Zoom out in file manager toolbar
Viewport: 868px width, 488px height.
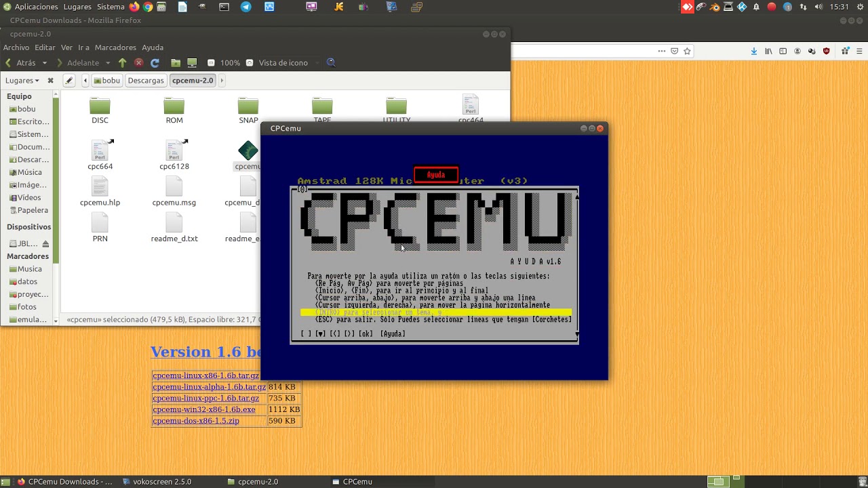[211, 62]
